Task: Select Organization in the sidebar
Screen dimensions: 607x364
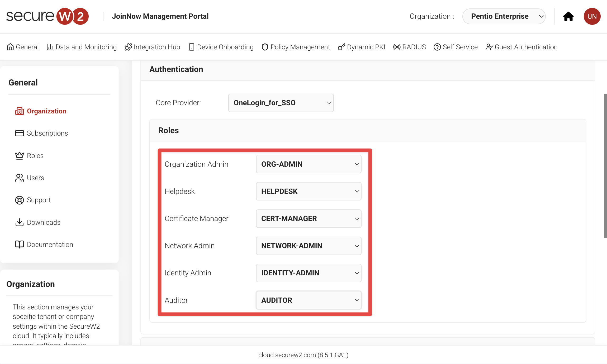Action: point(41,111)
